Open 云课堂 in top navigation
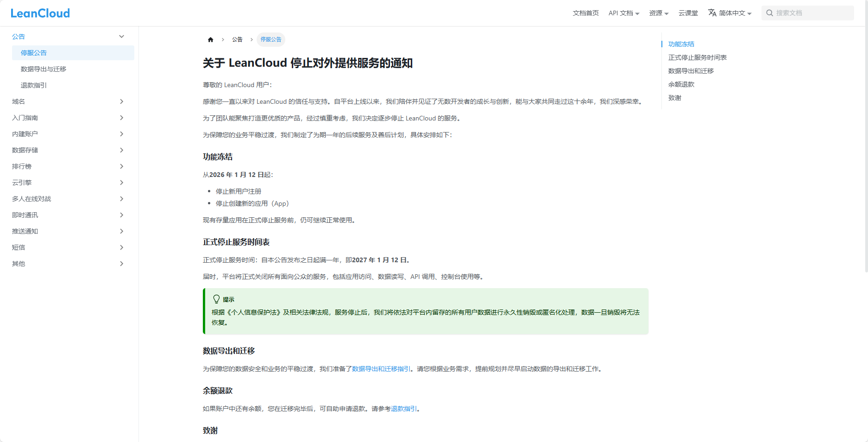The width and height of the screenshot is (868, 442). [x=688, y=13]
